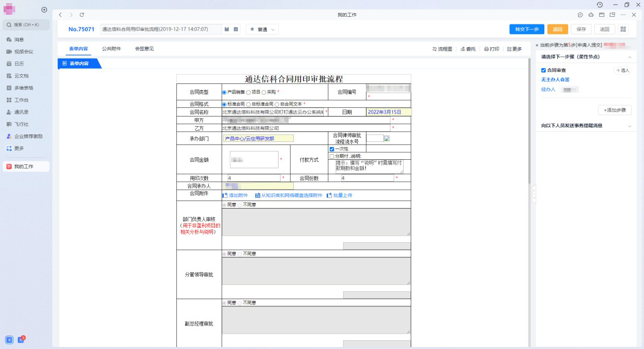The height and width of the screenshot is (349, 644).
Task: Switch to 公共附件 tab
Action: 111,49
